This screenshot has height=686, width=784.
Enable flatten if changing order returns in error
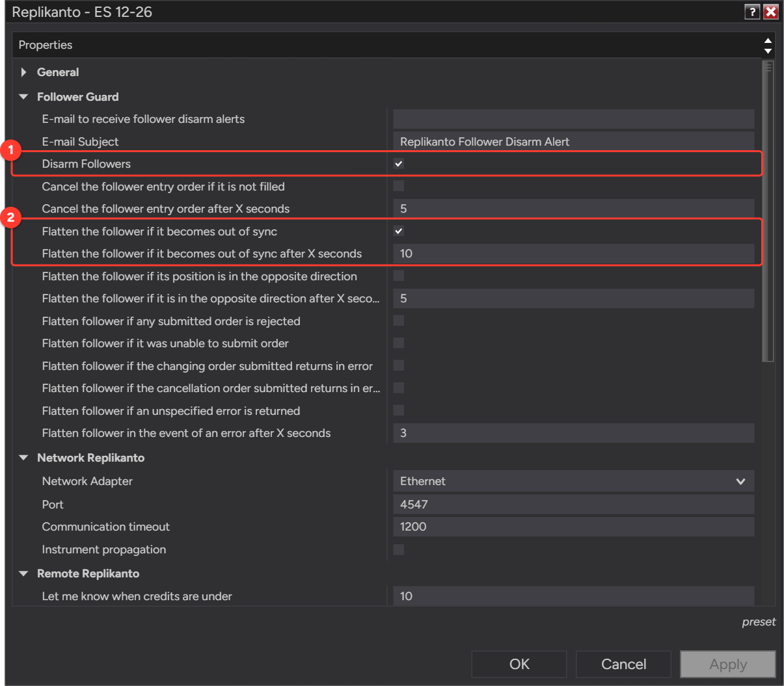point(399,365)
